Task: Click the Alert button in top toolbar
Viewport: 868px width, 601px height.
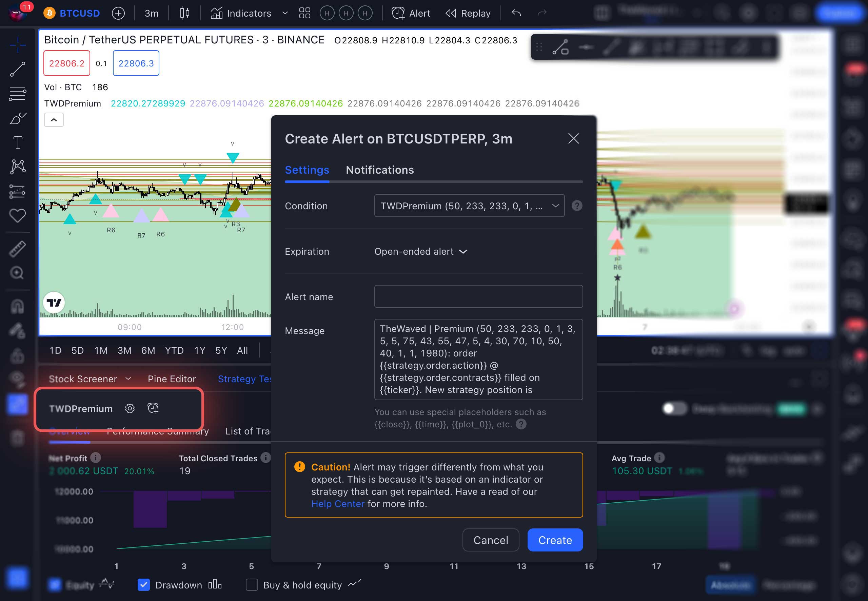Action: 411,14
